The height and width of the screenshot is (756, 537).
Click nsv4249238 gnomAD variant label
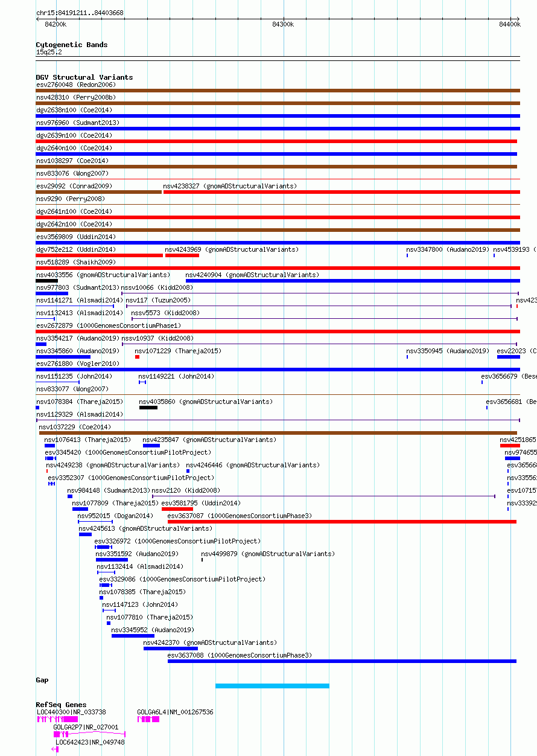(113, 465)
